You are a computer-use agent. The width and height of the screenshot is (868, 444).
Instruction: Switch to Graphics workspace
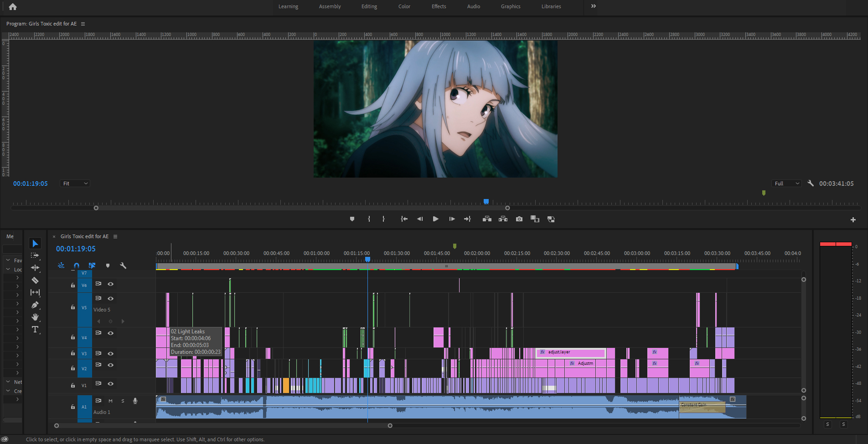pos(511,6)
